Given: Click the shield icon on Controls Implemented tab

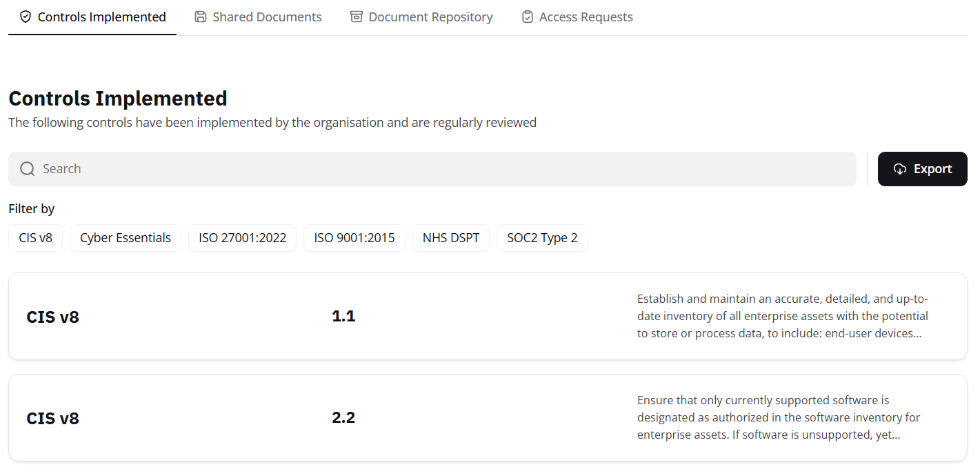Looking at the screenshot, I should point(26,17).
